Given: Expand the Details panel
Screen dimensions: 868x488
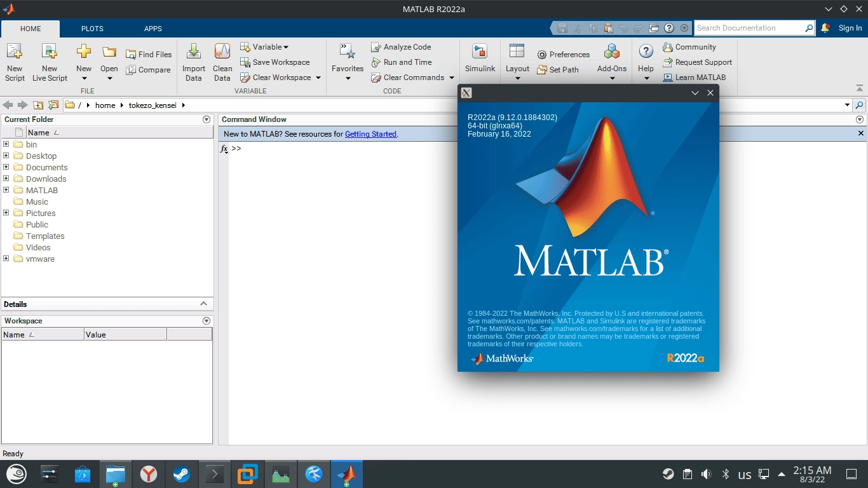Looking at the screenshot, I should pyautogui.click(x=203, y=304).
